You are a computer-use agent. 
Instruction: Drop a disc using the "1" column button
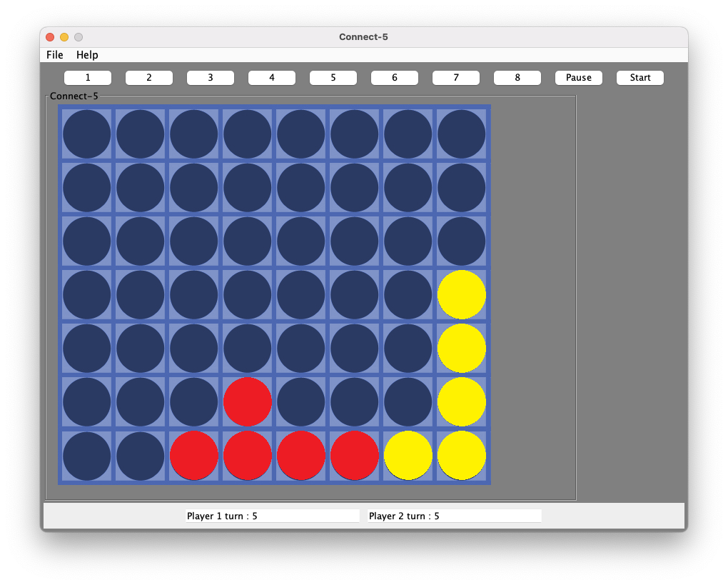[87, 77]
